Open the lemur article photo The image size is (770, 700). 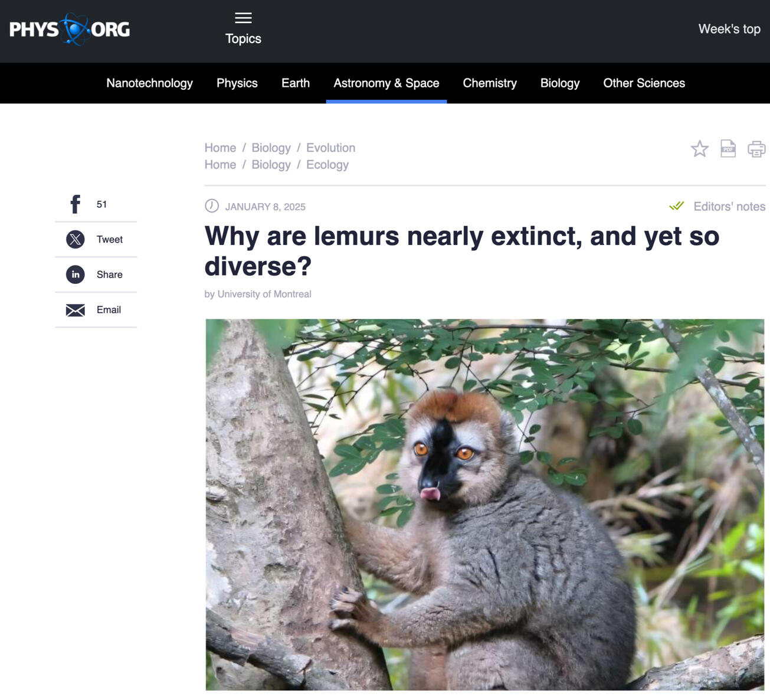[x=484, y=504]
